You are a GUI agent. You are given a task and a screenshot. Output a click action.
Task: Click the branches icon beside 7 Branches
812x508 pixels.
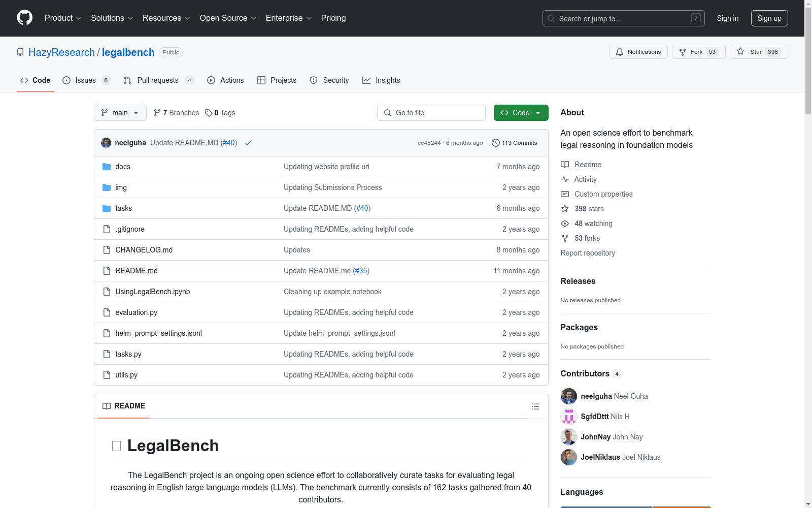[x=157, y=113]
